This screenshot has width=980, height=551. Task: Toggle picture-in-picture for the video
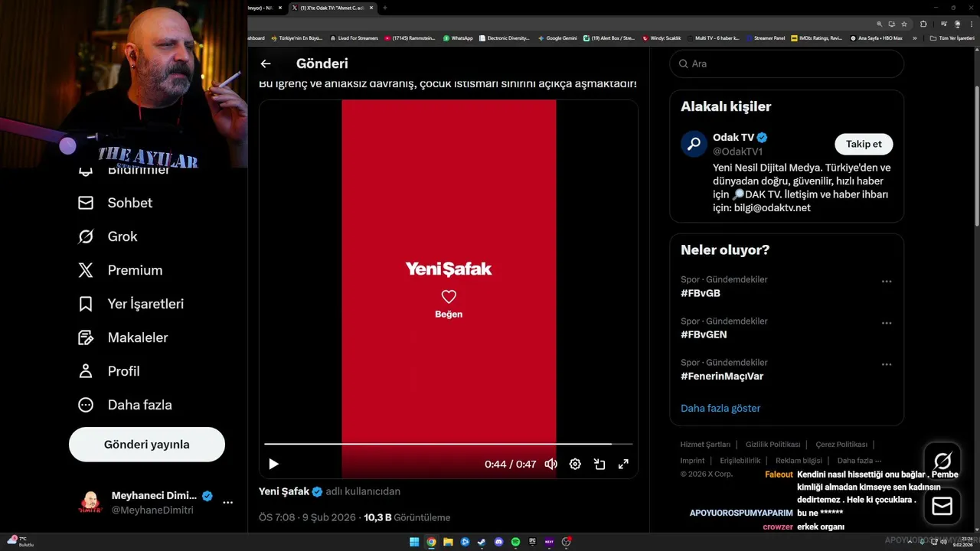599,464
